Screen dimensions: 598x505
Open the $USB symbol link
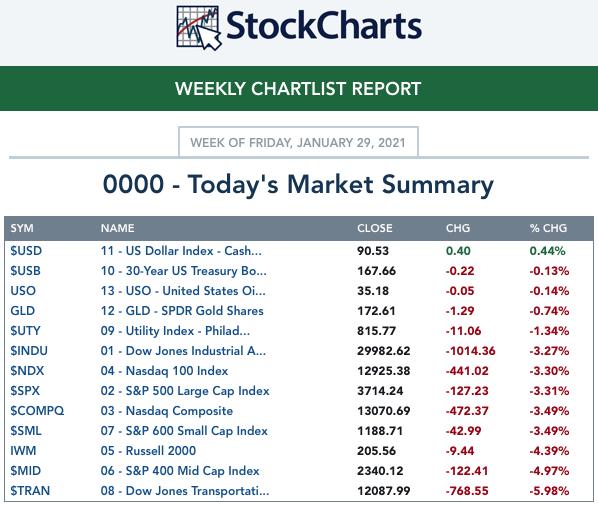tap(25, 271)
